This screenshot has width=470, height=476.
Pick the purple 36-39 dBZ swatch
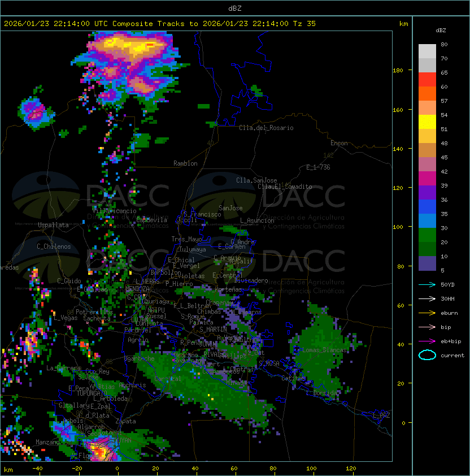(427, 192)
